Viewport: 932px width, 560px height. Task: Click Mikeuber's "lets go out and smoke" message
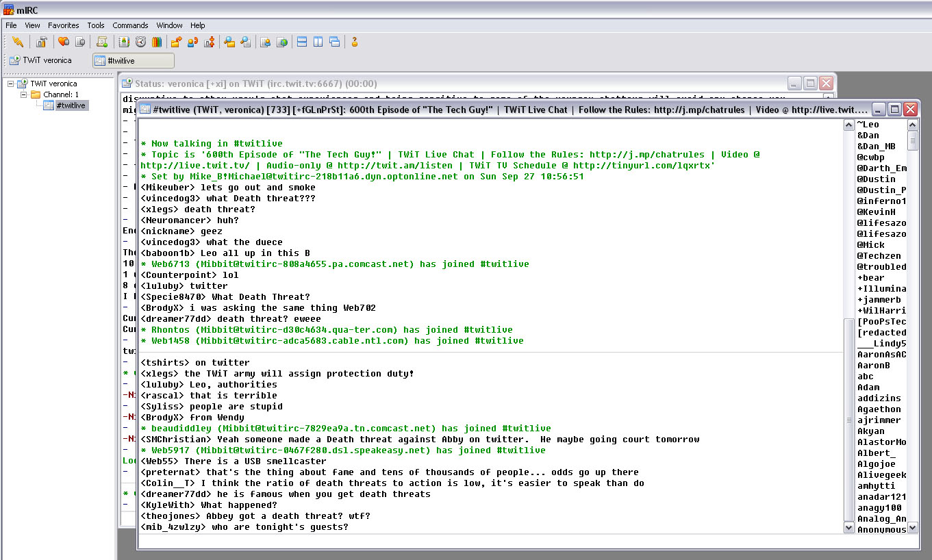tap(228, 188)
